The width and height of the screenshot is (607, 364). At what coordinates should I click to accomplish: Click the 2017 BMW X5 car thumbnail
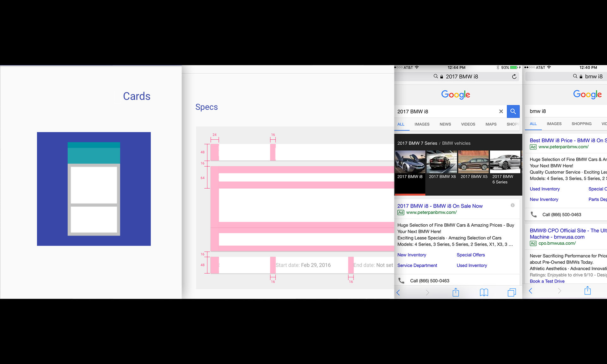[x=473, y=161]
